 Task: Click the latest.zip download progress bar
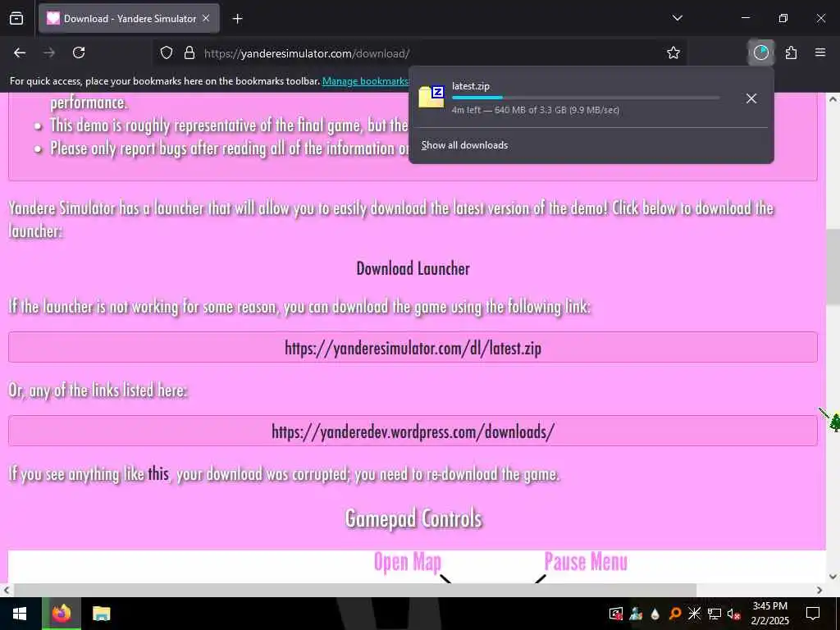pos(586,98)
